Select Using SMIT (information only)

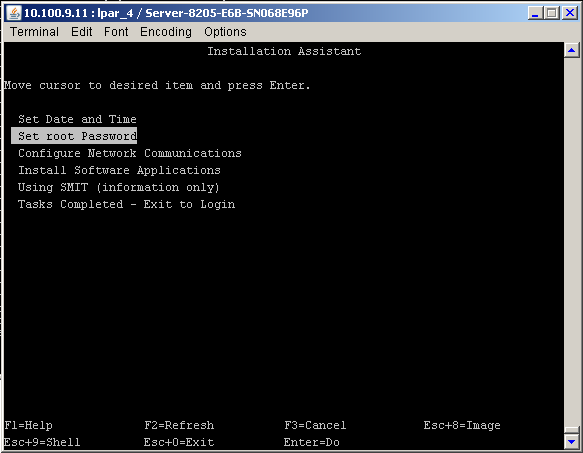click(119, 187)
